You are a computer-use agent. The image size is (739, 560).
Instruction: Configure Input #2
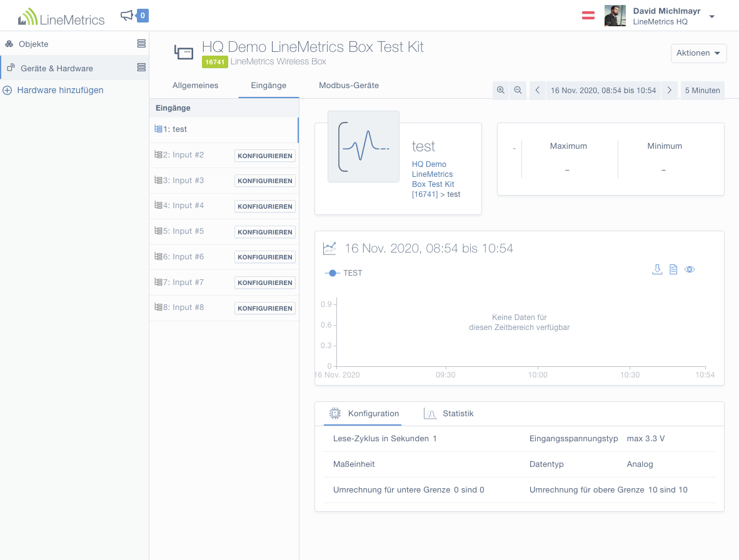(x=265, y=156)
